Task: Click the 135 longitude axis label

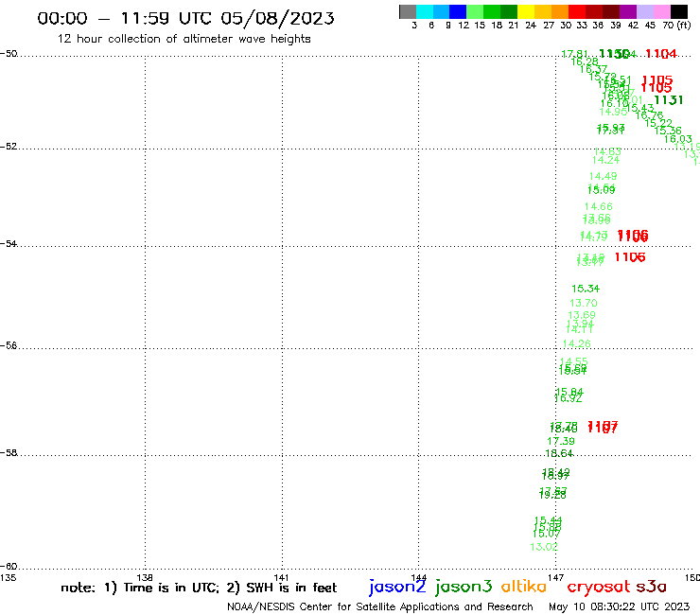Action: coord(8,577)
